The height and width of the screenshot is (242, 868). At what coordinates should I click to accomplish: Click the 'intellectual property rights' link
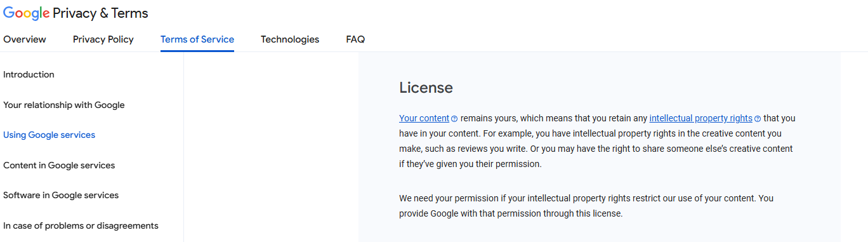pyautogui.click(x=700, y=118)
